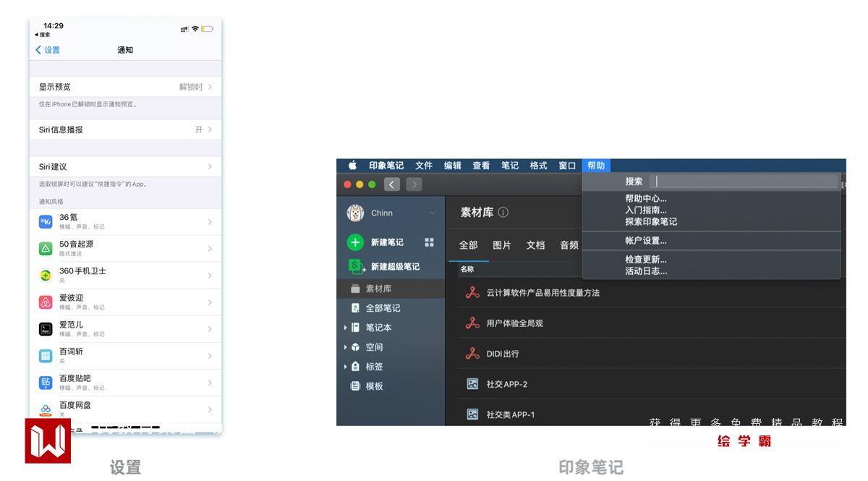The width and height of the screenshot is (868, 481).
Task: Click the info icon next to 素材库
Action: [503, 213]
